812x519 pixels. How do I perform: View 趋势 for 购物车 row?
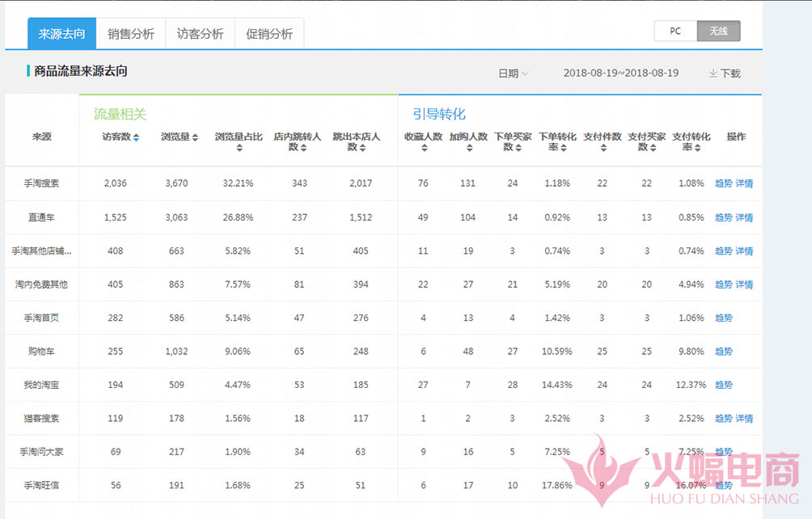[723, 352]
